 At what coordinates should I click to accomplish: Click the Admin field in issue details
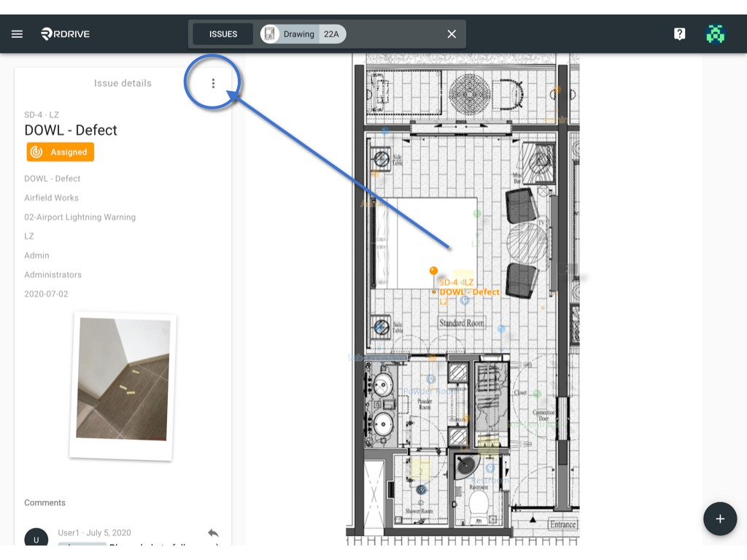[36, 255]
